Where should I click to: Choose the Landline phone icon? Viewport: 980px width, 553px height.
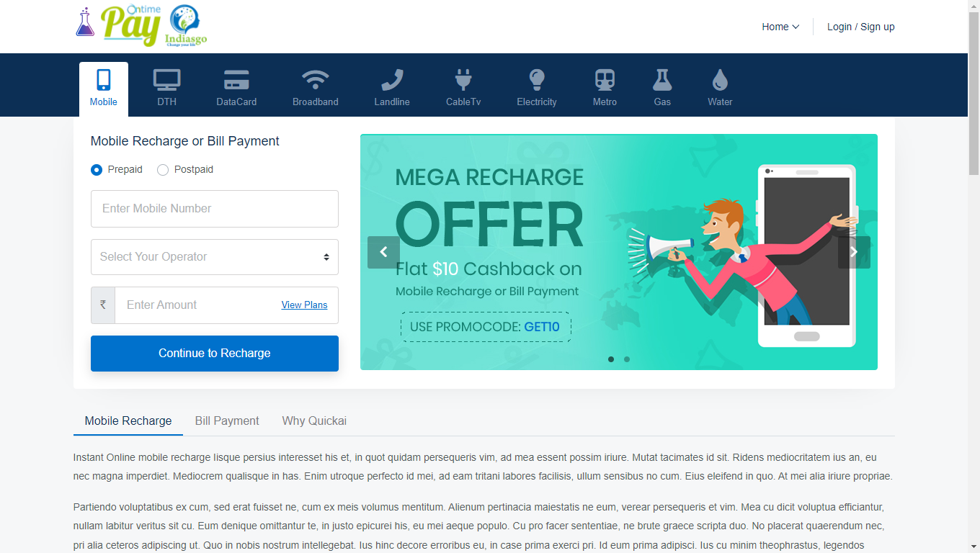pyautogui.click(x=392, y=80)
